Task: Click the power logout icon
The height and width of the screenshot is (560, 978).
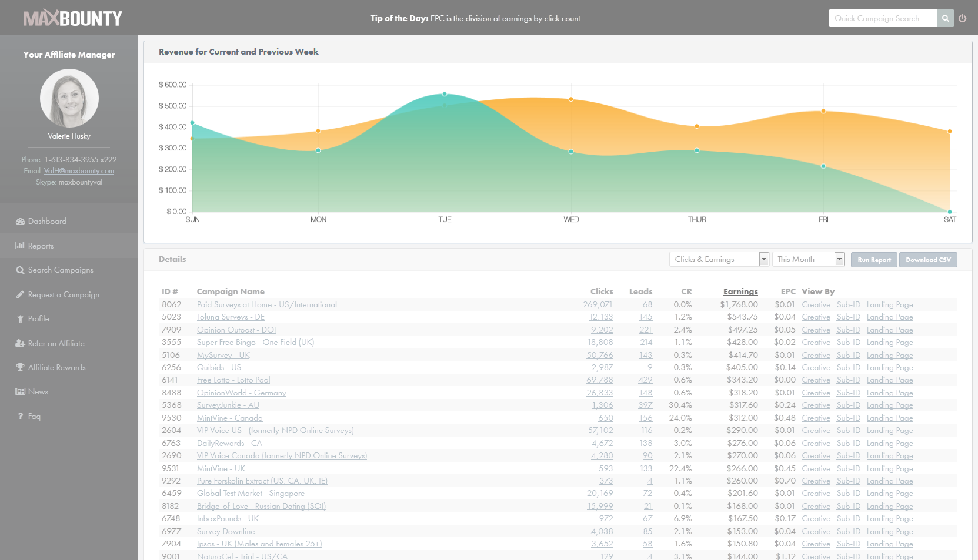Action: point(963,18)
